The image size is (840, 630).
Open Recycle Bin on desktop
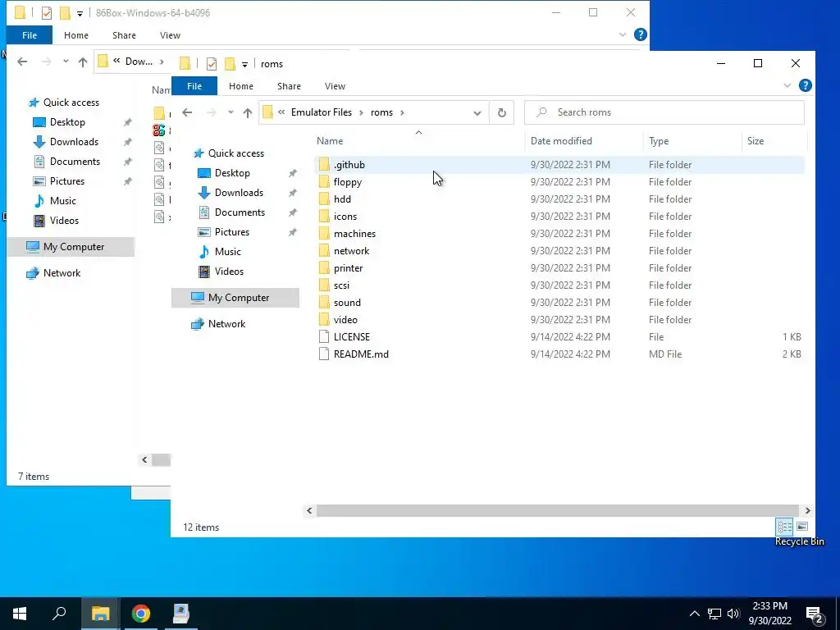pos(799,541)
